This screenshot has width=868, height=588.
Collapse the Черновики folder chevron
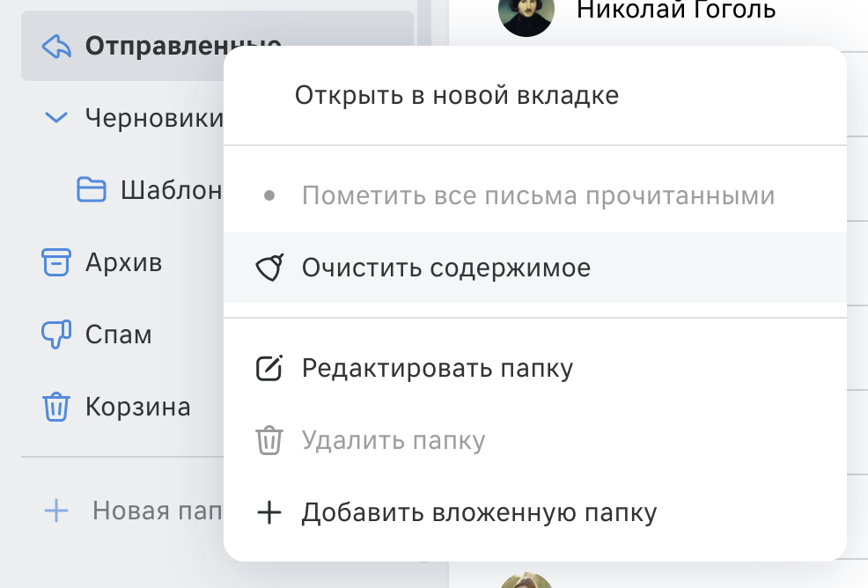pyautogui.click(x=56, y=117)
